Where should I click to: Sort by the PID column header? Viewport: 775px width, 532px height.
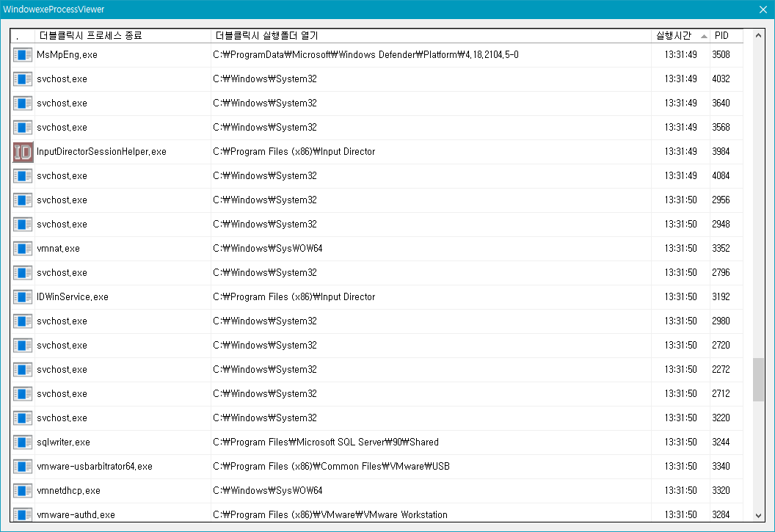[x=726, y=35]
